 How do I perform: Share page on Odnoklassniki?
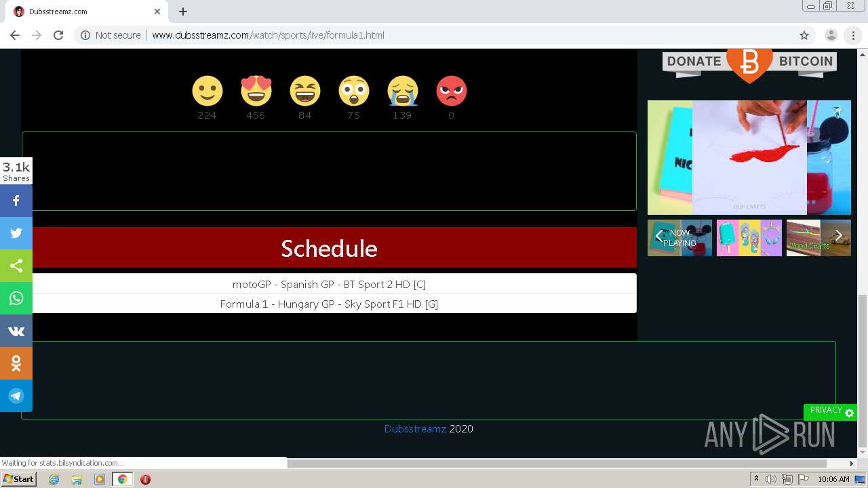tap(16, 363)
